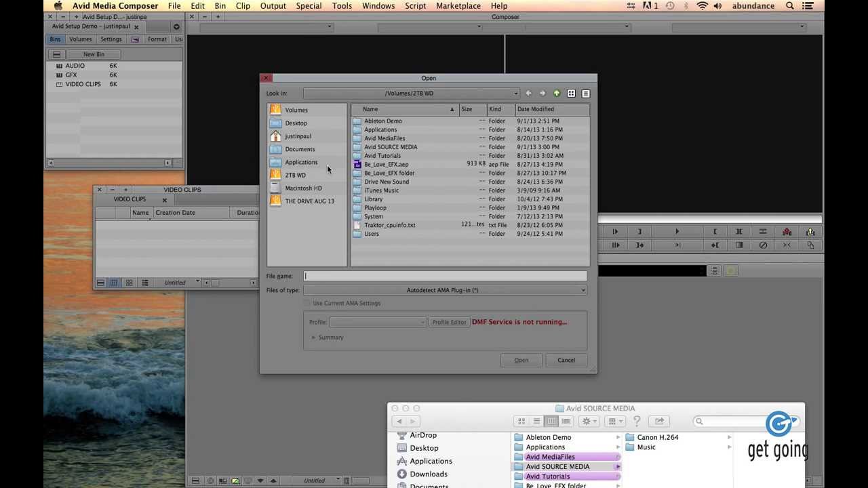The width and height of the screenshot is (868, 488).
Task: Switch VIDEO CLIPS bin to frame view
Action: pos(129,283)
